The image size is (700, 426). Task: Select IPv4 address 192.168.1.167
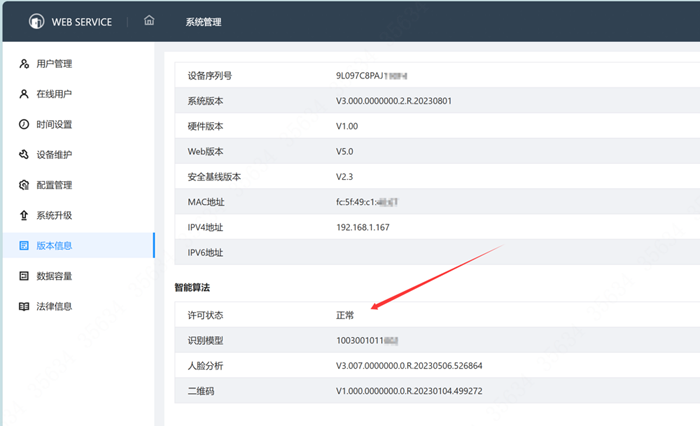coord(363,227)
